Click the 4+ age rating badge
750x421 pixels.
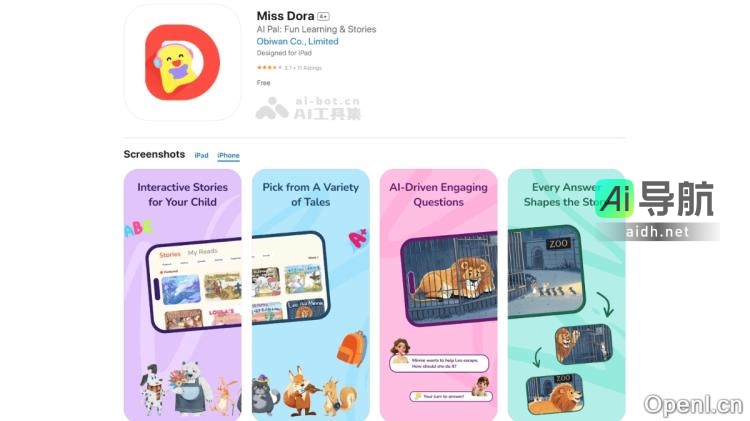click(324, 17)
